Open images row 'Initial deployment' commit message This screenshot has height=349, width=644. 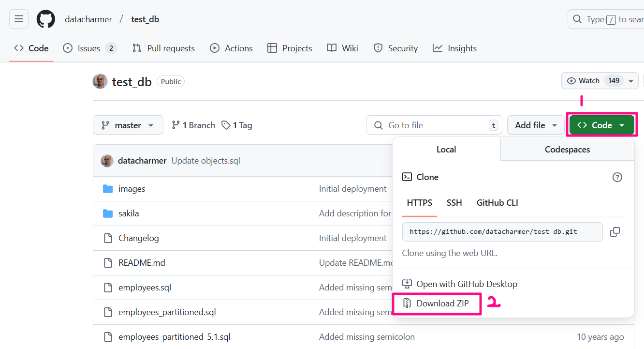[353, 189]
